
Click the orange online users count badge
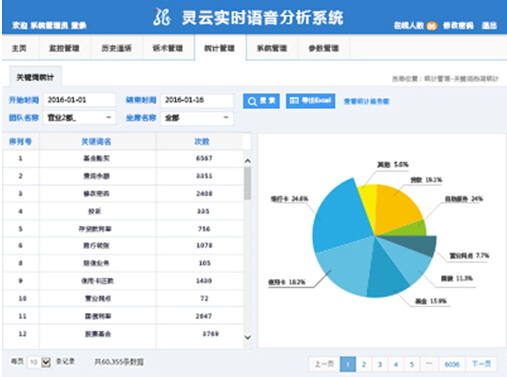pyautogui.click(x=432, y=26)
